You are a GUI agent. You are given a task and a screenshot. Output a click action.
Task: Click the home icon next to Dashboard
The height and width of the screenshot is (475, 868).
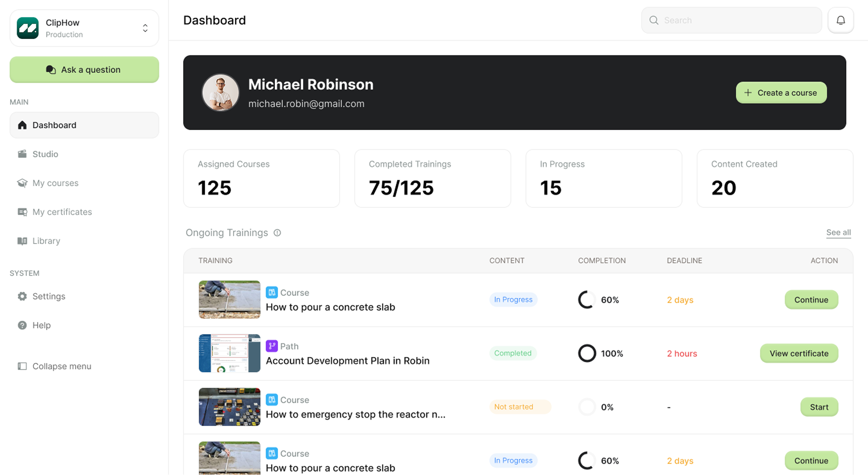pos(22,125)
